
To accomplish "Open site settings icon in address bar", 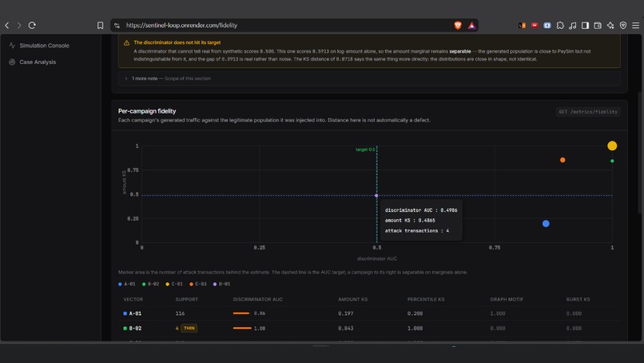I will (x=117, y=26).
